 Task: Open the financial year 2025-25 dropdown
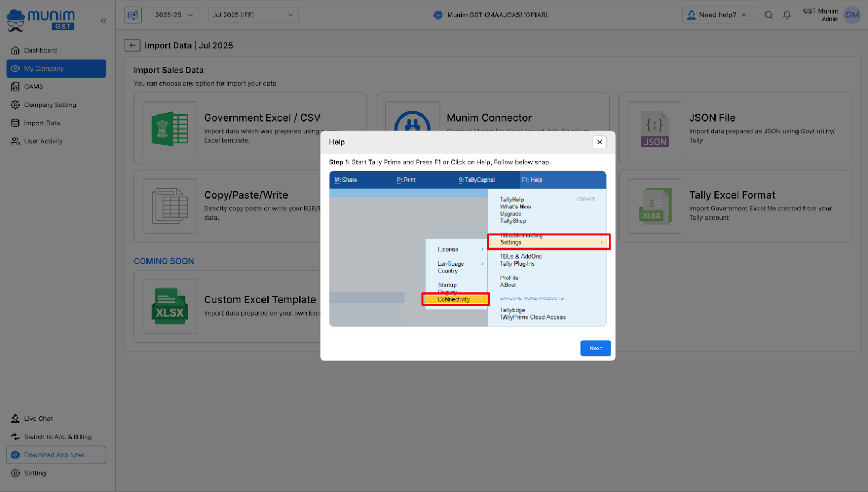point(174,15)
